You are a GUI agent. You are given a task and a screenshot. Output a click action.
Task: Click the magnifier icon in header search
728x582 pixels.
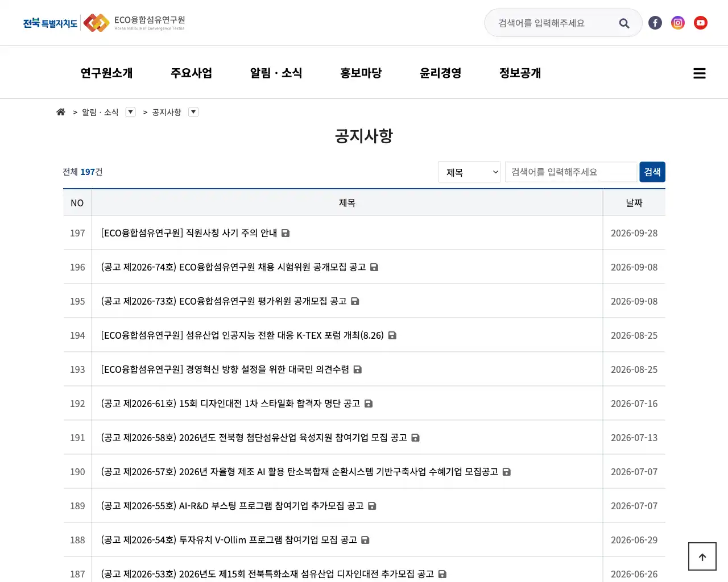pos(624,23)
